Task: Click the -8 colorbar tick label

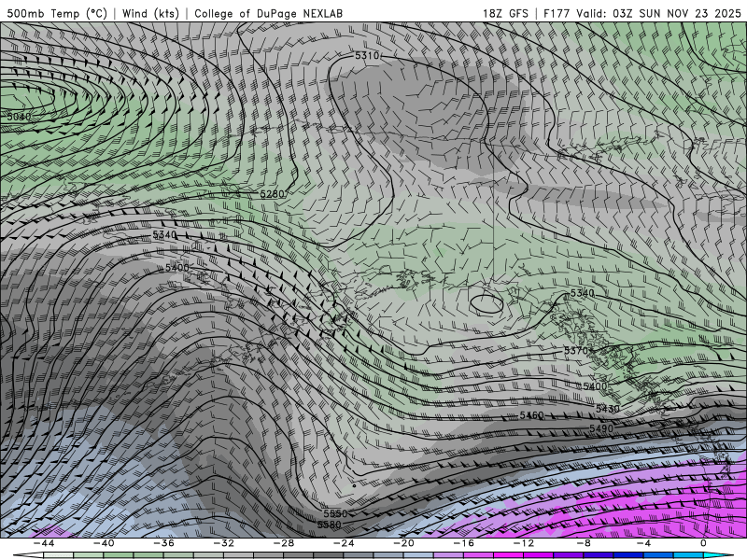Action: pos(584,543)
